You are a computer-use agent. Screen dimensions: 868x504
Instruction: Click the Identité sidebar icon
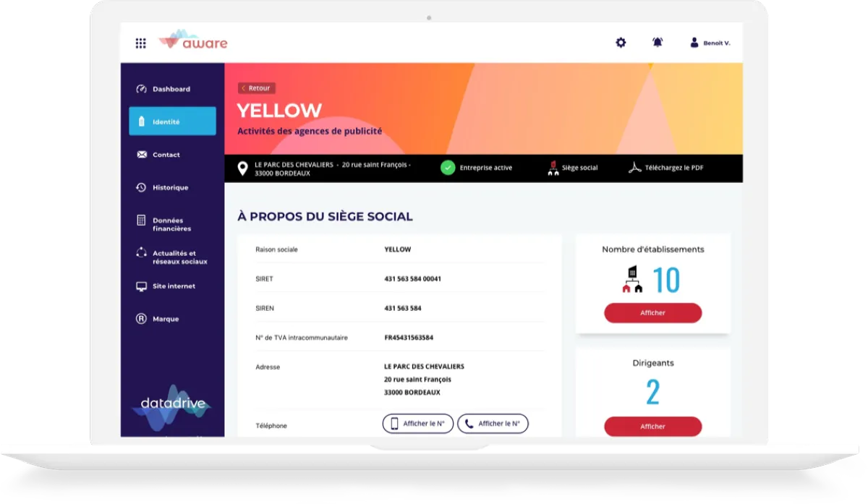click(142, 121)
